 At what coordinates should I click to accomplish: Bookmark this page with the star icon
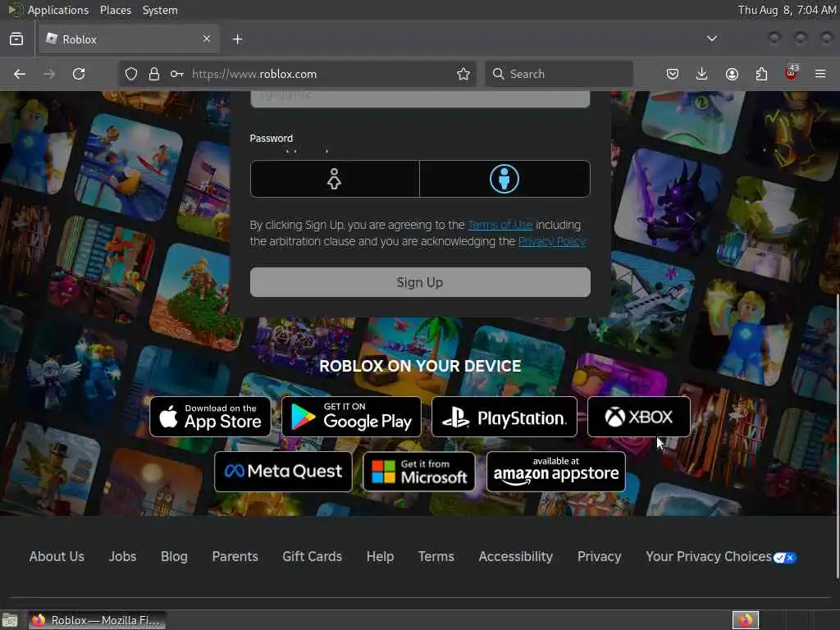pyautogui.click(x=463, y=74)
